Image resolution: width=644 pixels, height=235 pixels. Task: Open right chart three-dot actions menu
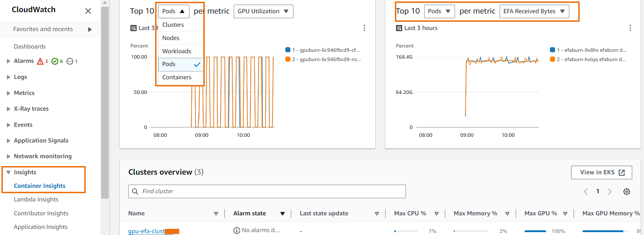(630, 28)
